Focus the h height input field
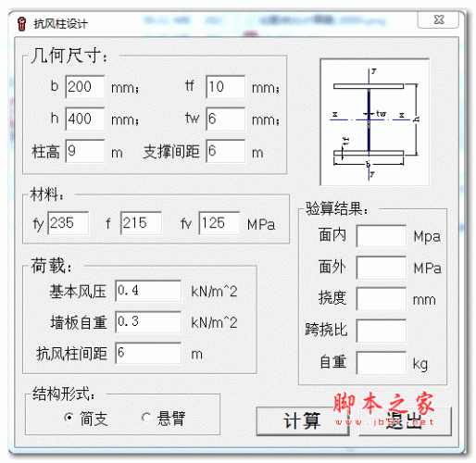Viewport: 476px width, 463px height. pos(85,119)
